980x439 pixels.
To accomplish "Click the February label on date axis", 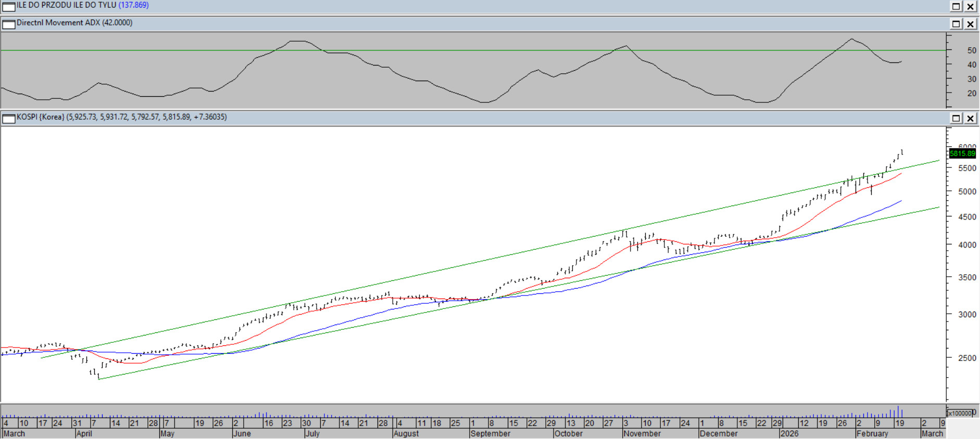I will [872, 434].
